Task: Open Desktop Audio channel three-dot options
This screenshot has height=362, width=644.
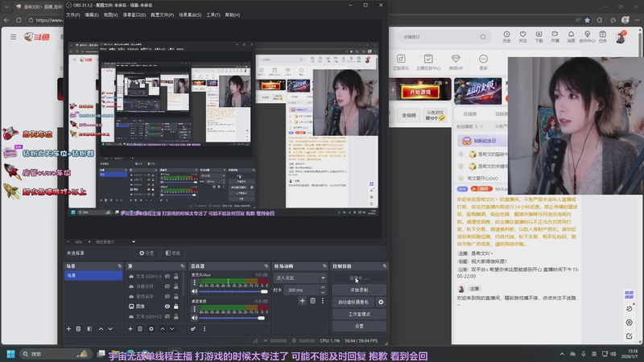Action: point(195,309)
